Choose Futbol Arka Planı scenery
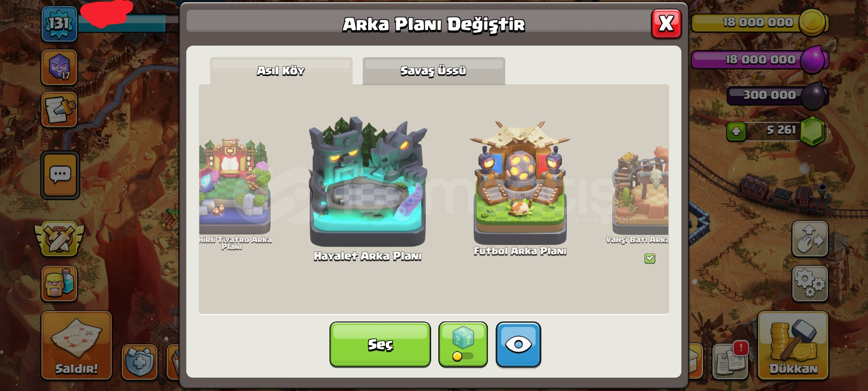 click(520, 188)
